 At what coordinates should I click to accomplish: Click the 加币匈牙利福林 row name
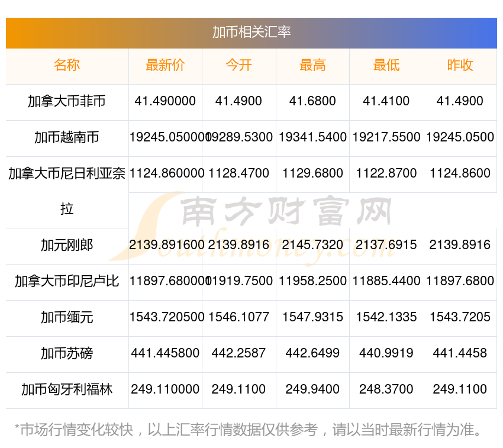pos(67,389)
